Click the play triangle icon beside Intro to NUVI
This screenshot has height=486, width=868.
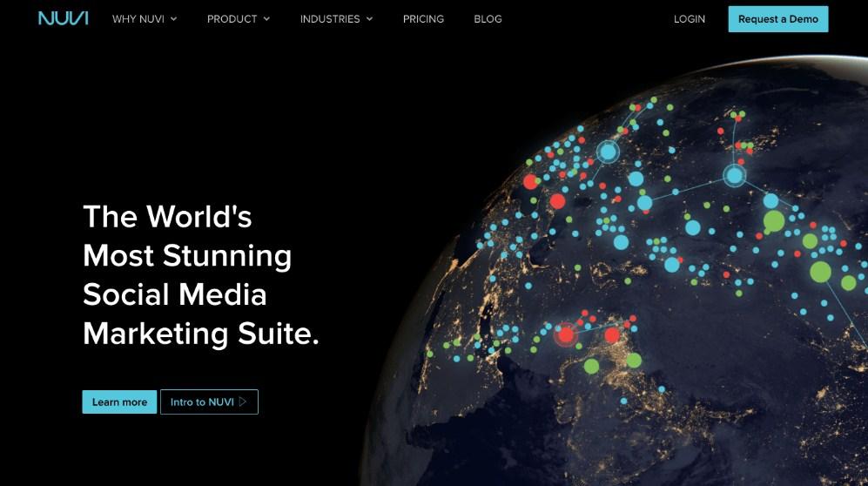coord(243,402)
